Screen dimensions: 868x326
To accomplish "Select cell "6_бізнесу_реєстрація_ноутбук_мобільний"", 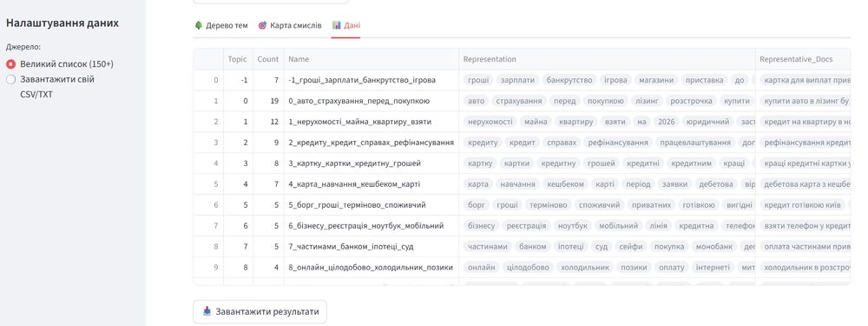I will (372, 226).
